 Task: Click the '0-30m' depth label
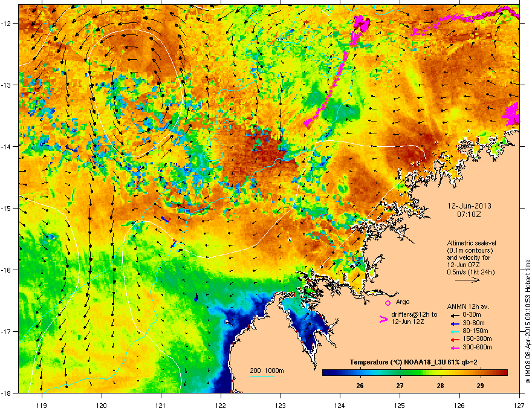[472, 315]
